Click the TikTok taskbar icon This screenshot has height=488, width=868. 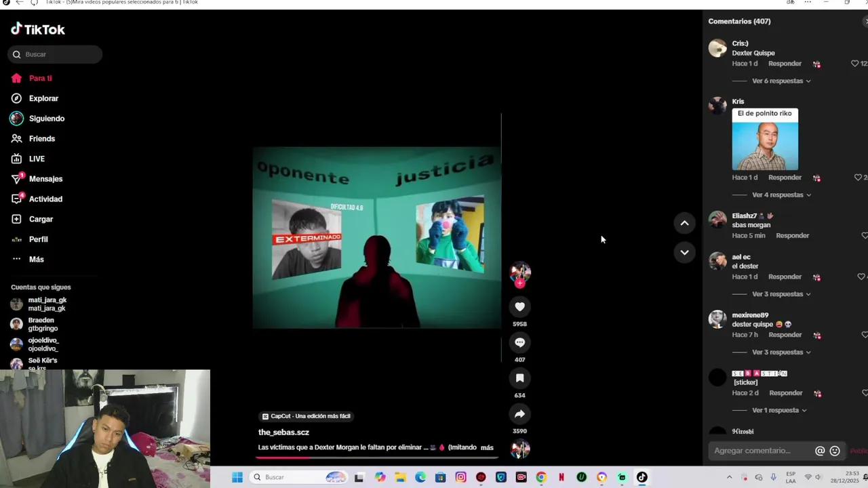[x=642, y=477]
